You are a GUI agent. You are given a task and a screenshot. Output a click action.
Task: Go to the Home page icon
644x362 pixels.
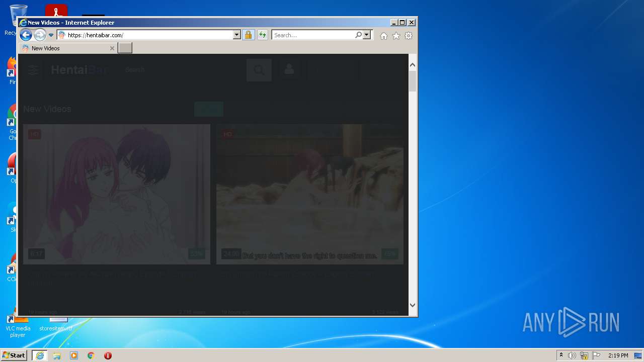pyautogui.click(x=384, y=36)
